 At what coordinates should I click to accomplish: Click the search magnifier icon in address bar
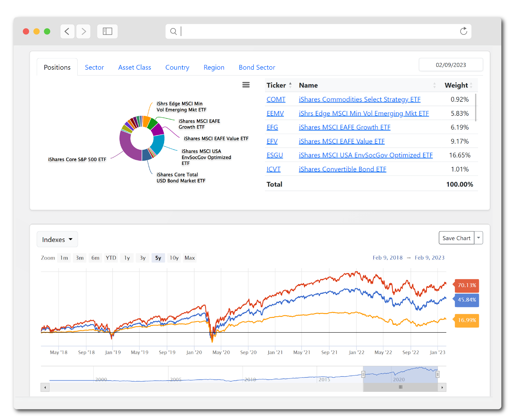pyautogui.click(x=173, y=31)
